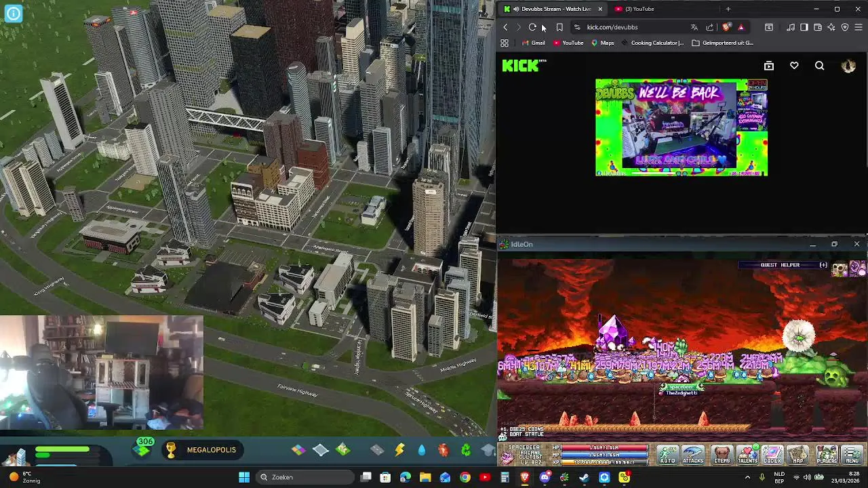Open the PLAYERS list in IdleOn
Image resolution: width=868 pixels, height=488 pixels.
tap(827, 455)
